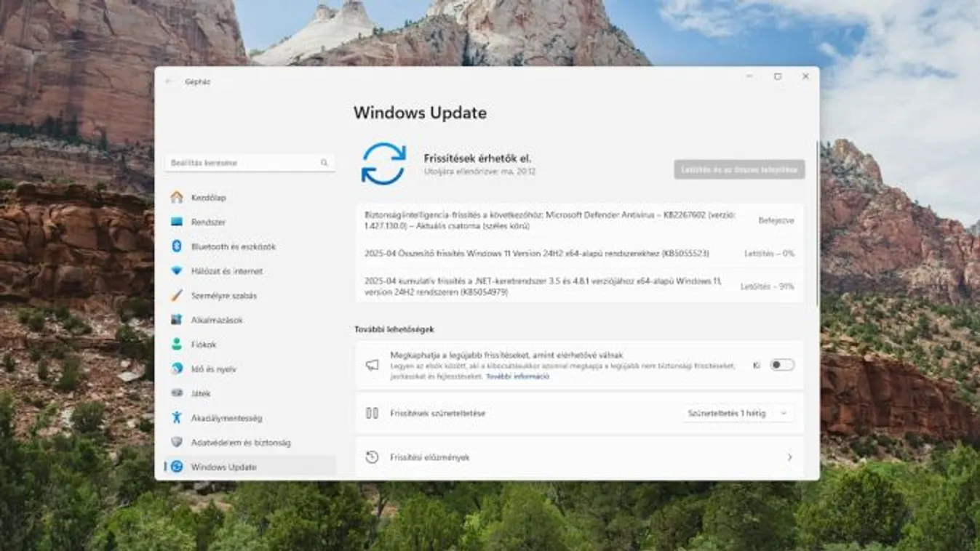Viewport: 980px width, 551px height.
Task: Go to Adatvédelem és biztonság
Action: (x=250, y=442)
